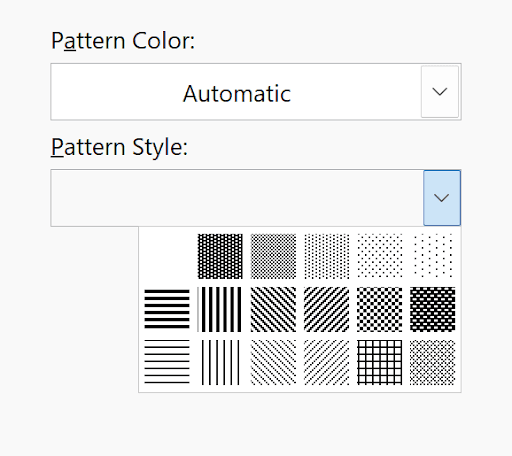Click the Pattern Style label

(119, 147)
